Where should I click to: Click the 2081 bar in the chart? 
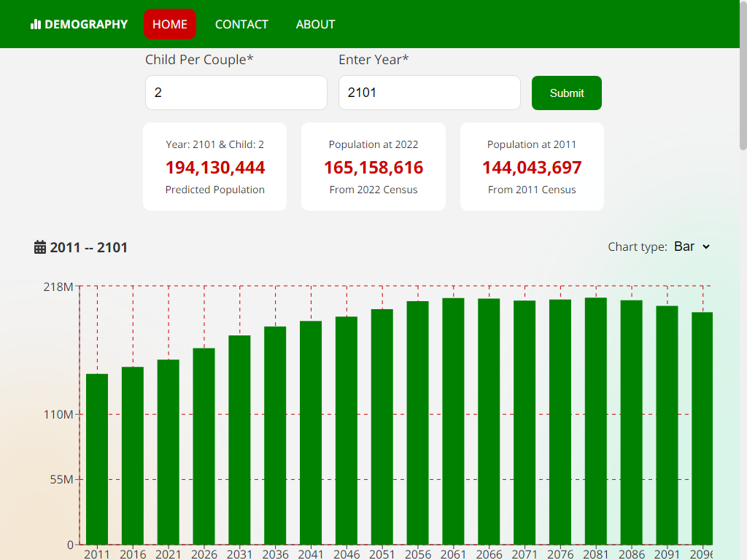(596, 421)
